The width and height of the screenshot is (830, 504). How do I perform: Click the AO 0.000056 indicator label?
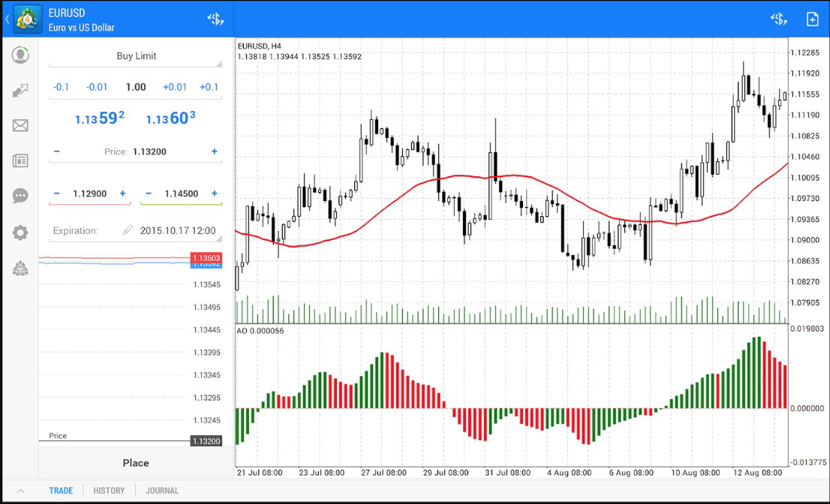(260, 331)
